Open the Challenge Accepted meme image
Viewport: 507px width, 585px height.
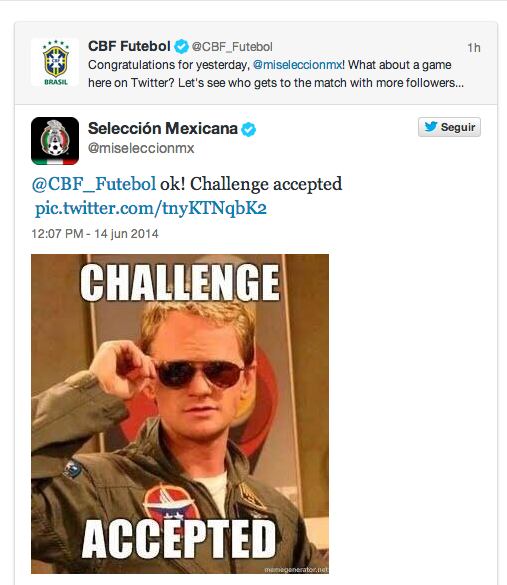point(180,414)
